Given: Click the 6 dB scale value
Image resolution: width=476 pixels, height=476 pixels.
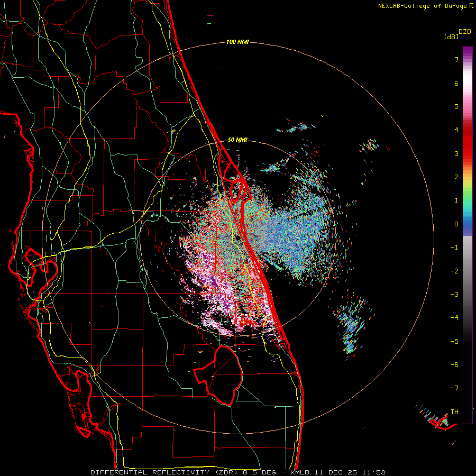Looking at the screenshot, I should (456, 83).
